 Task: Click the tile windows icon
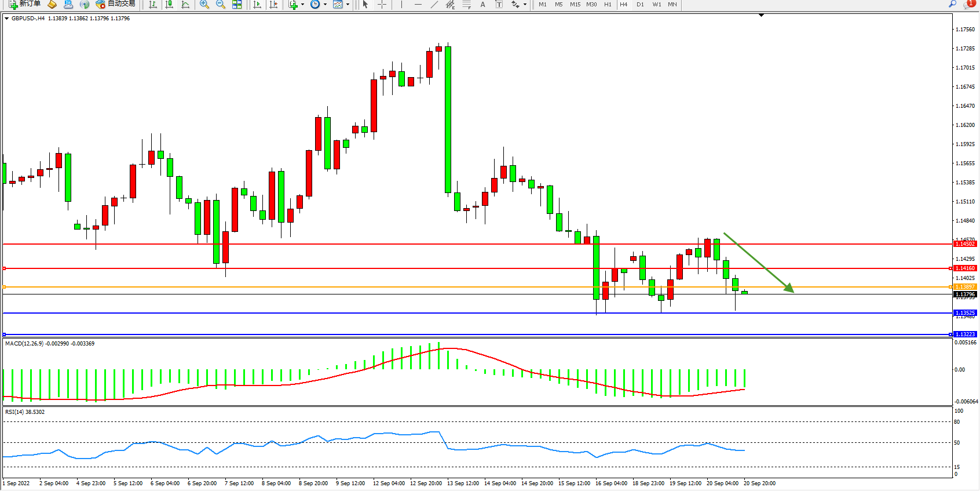[x=237, y=5]
